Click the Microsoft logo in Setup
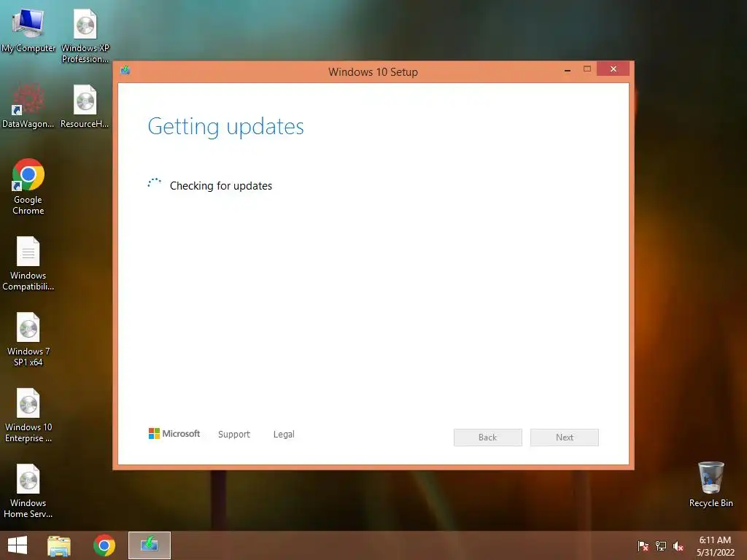Screen dimensions: 747x560 174,434
